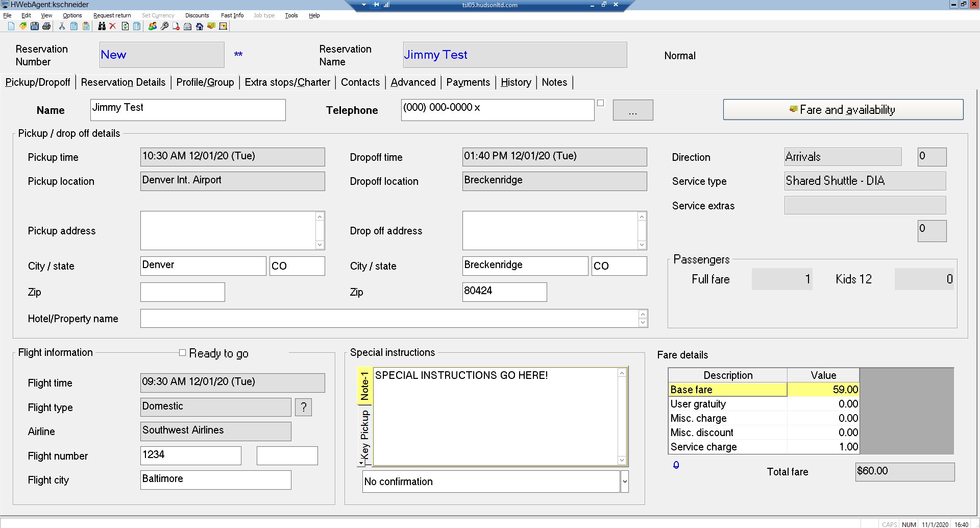Open the Fast Info menu
This screenshot has width=980, height=528.
point(232,15)
